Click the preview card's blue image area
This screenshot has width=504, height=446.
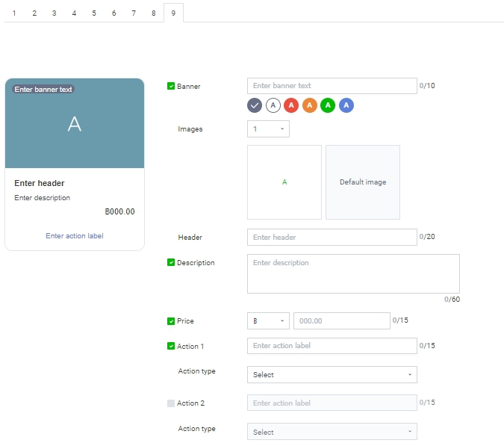(x=75, y=123)
